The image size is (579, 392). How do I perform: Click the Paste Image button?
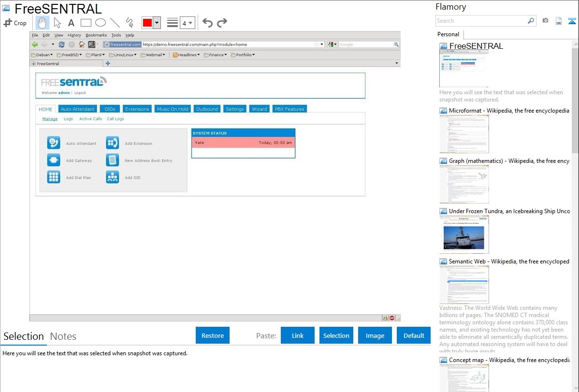pyautogui.click(x=375, y=335)
